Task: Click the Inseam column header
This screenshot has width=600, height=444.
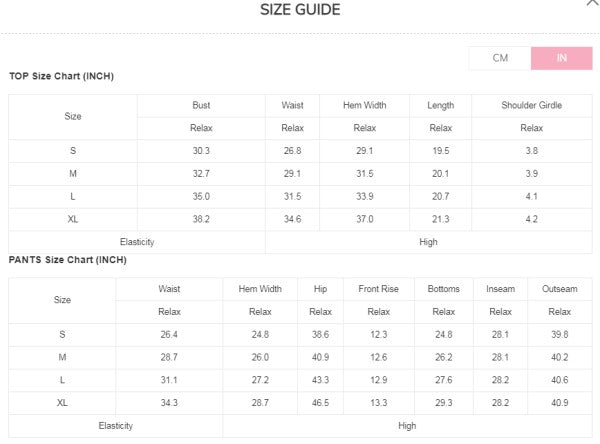Action: 500,289
